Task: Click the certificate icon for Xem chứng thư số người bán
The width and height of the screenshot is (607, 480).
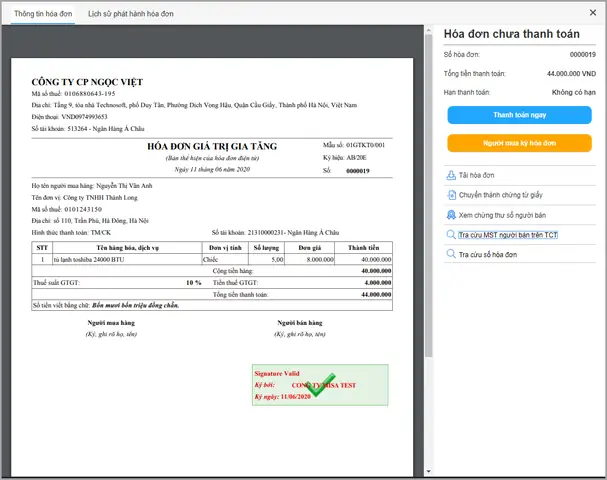Action: click(452, 215)
